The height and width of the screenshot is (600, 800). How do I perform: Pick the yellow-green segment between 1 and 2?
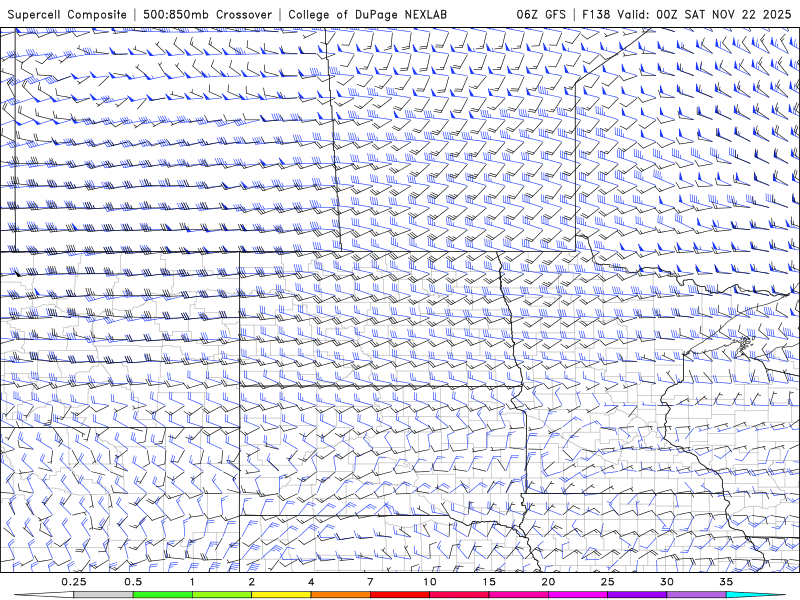(222, 594)
